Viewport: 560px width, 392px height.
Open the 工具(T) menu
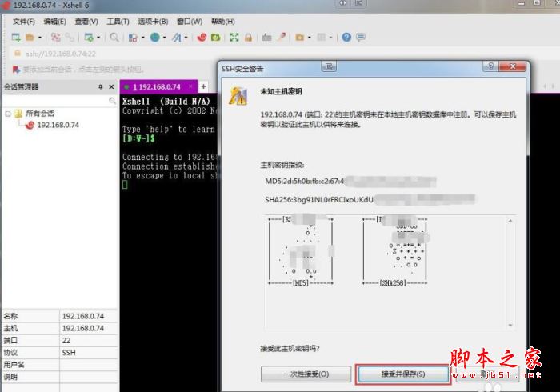pos(118,22)
